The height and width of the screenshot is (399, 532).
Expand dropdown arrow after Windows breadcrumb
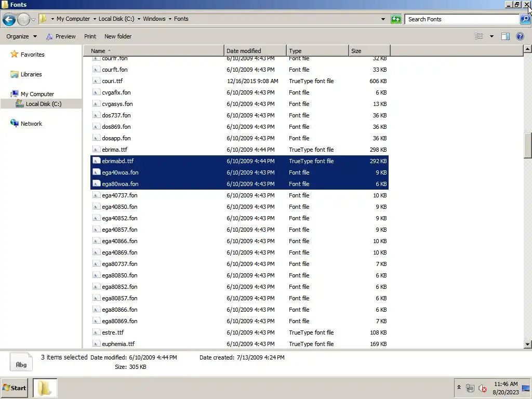pyautogui.click(x=170, y=19)
